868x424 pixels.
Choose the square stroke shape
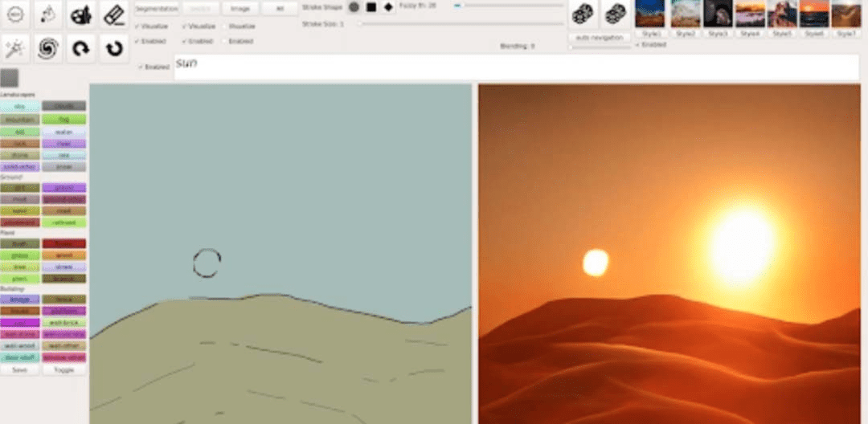pyautogui.click(x=371, y=7)
